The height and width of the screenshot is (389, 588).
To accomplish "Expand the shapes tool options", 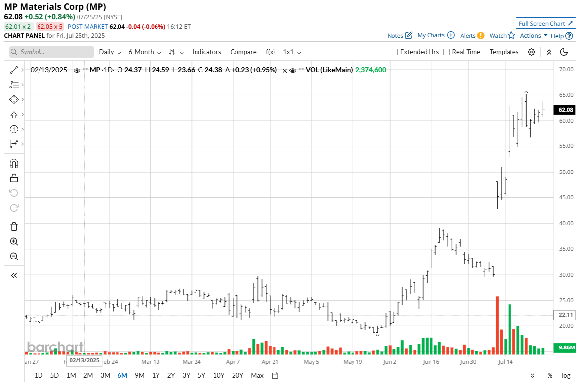I will 23,99.
